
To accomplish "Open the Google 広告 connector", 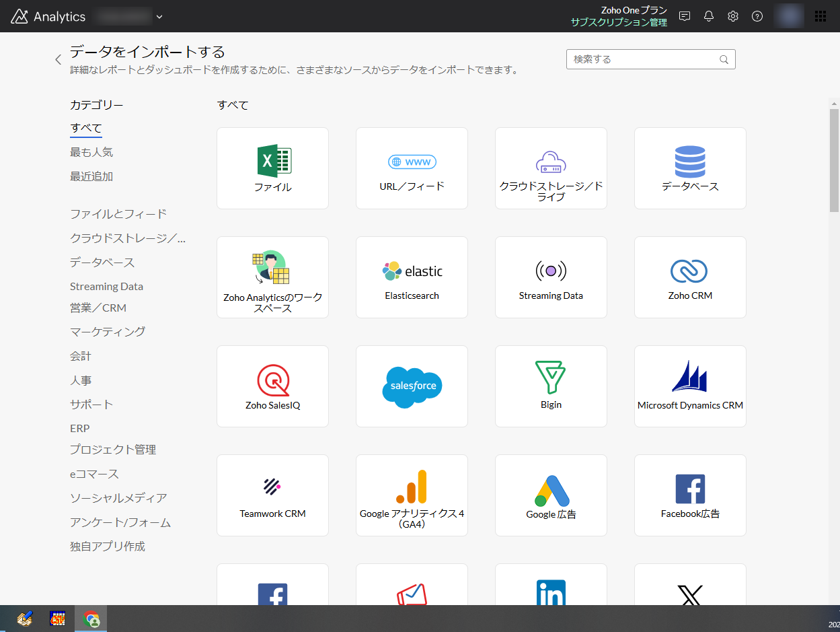I will [551, 495].
